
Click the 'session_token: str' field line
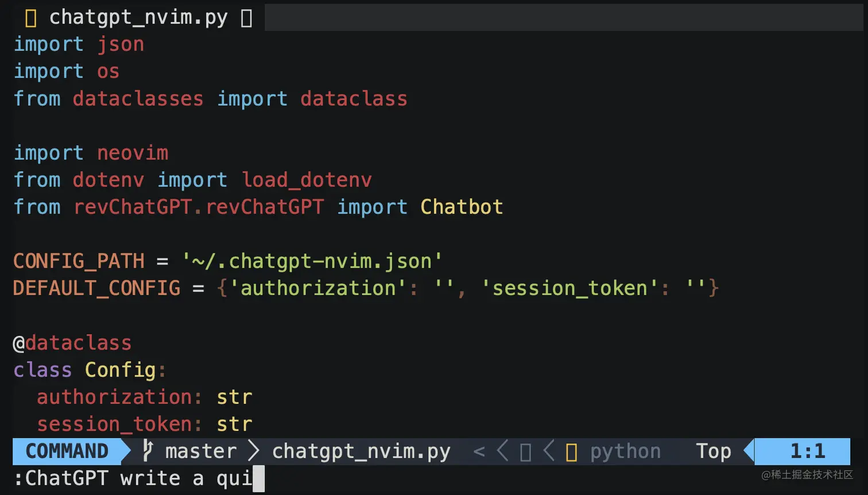[144, 424]
